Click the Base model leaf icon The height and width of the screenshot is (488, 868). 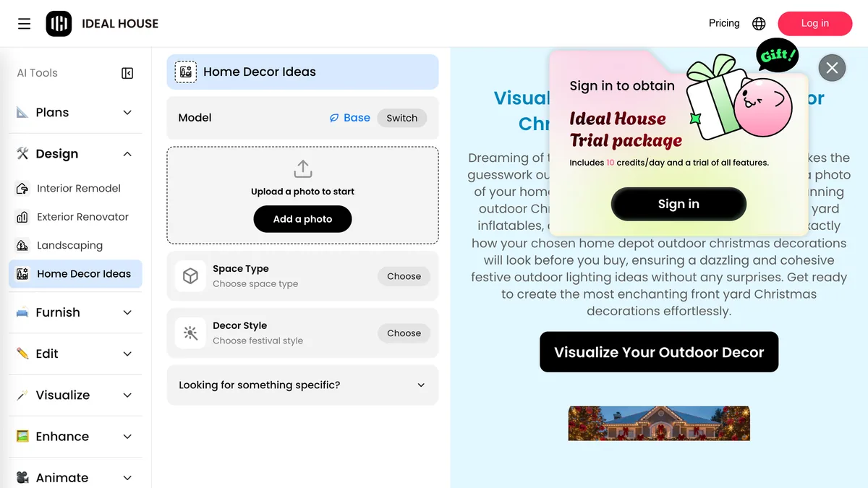(x=334, y=118)
